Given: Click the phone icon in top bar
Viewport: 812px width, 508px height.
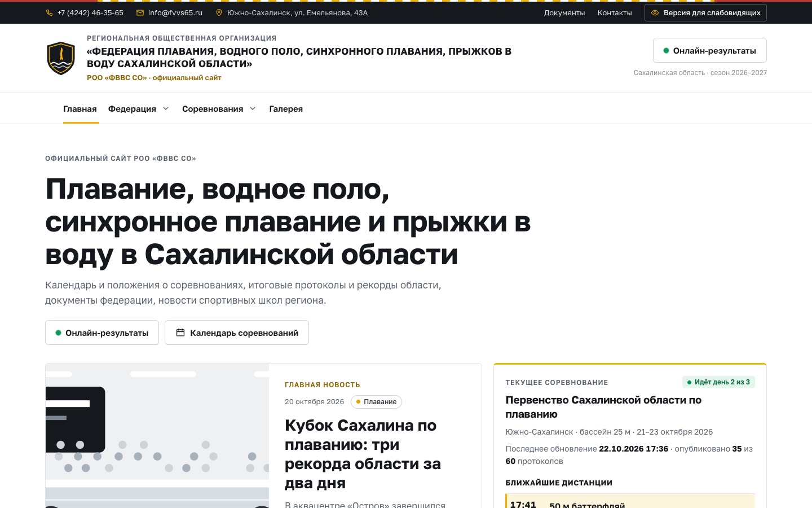Looking at the screenshot, I should point(49,12).
